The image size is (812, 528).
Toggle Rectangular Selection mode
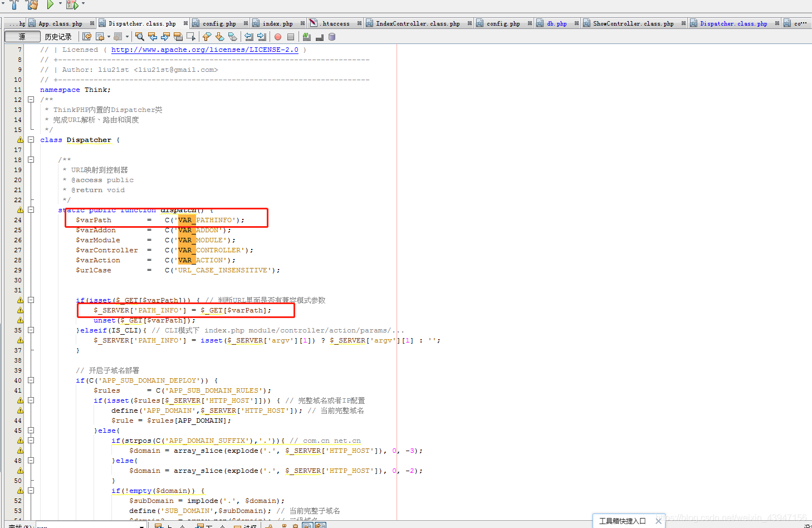tap(191, 37)
